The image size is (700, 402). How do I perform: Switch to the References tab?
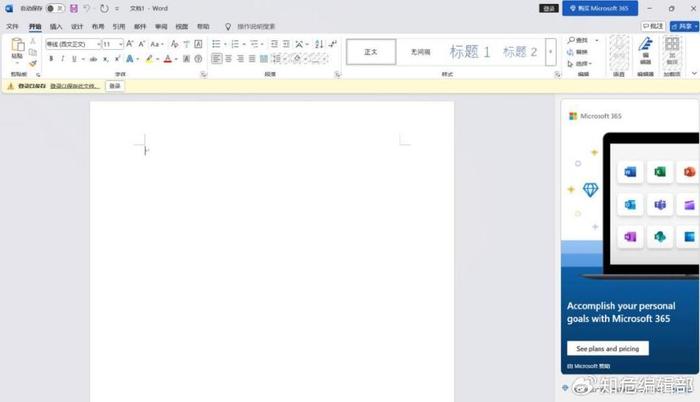tap(119, 27)
